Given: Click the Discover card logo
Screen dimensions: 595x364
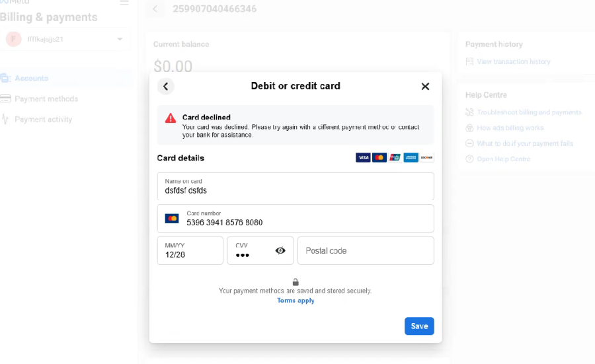Looking at the screenshot, I should [426, 157].
